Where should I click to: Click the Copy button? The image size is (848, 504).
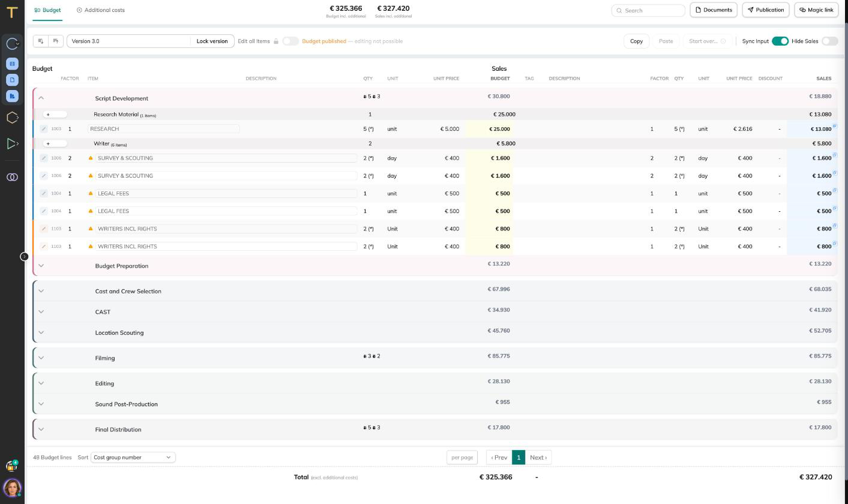[x=636, y=41]
